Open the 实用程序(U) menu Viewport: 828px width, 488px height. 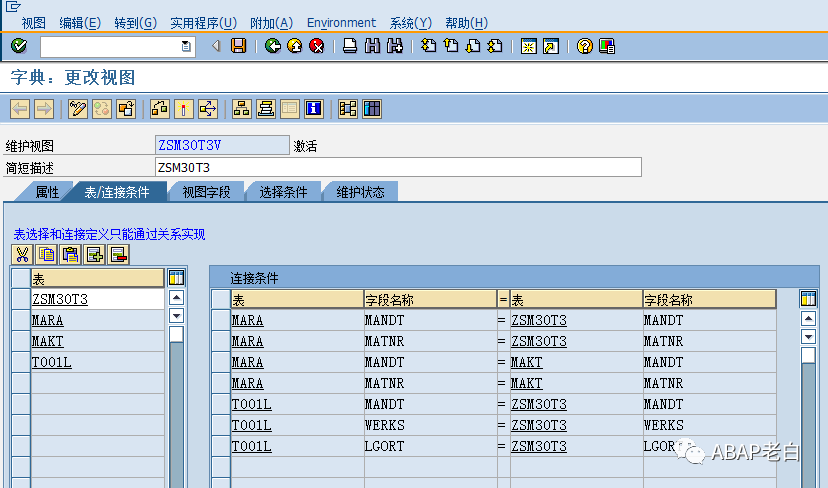[x=203, y=23]
